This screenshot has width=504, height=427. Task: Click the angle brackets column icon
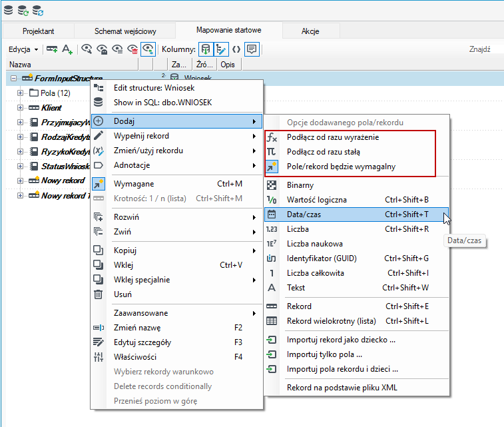pos(236,49)
